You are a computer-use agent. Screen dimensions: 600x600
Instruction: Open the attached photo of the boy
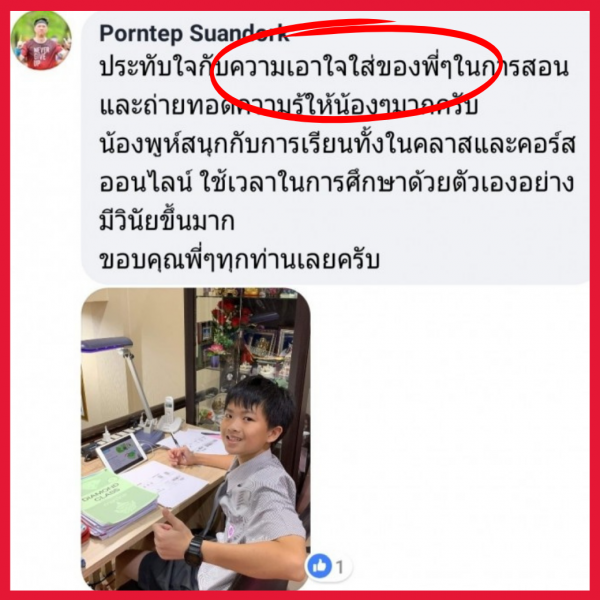(196, 439)
